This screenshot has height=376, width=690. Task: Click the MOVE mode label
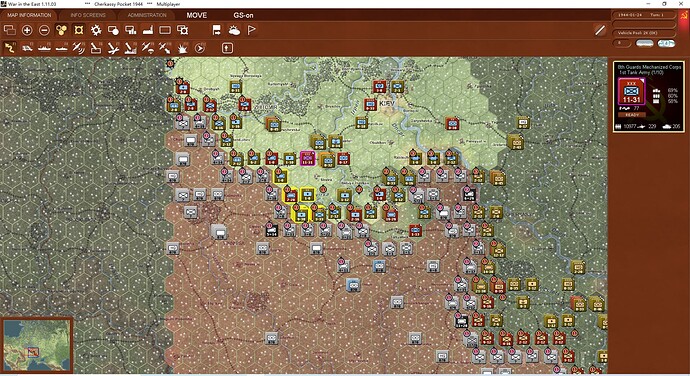point(197,15)
